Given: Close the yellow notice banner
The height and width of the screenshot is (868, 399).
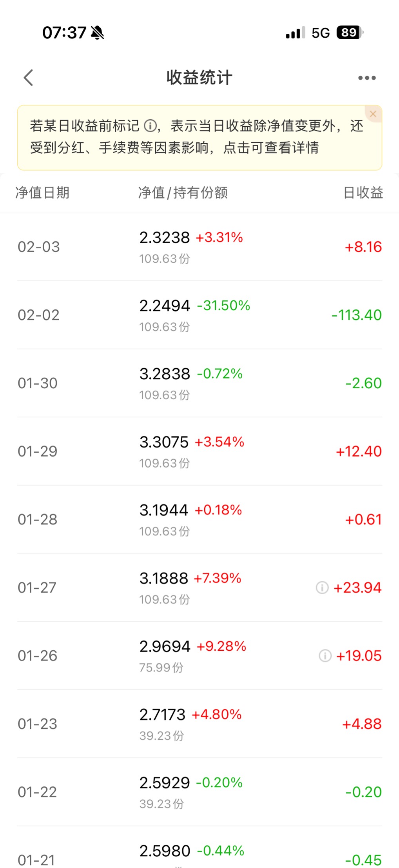Looking at the screenshot, I should coord(373,114).
